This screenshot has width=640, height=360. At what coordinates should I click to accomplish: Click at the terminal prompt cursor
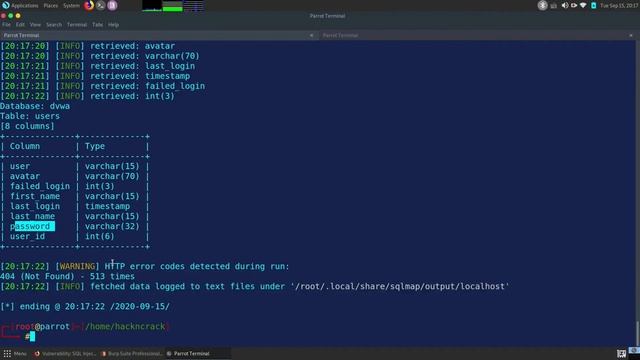click(x=32, y=337)
